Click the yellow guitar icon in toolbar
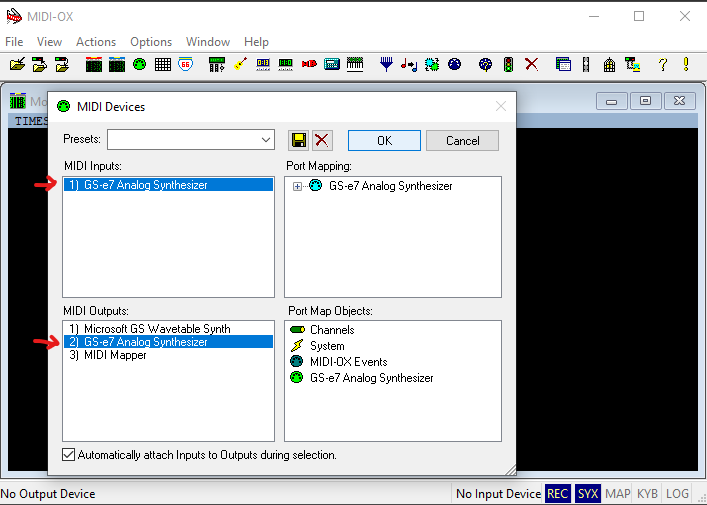 pos(240,64)
